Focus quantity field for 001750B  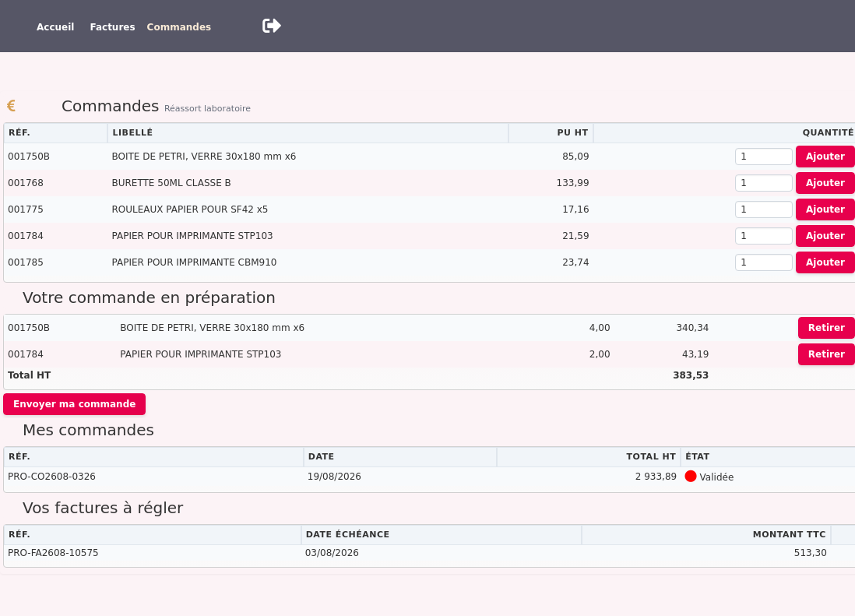click(763, 157)
